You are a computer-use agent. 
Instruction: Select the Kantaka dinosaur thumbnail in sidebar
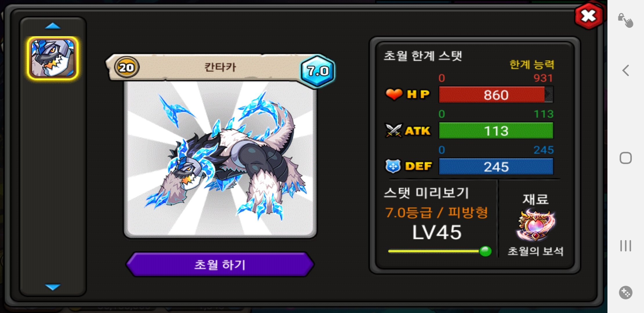coord(53,58)
